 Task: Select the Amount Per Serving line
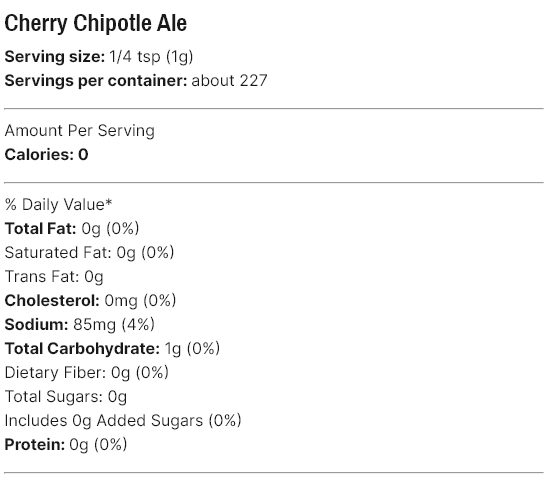point(79,131)
